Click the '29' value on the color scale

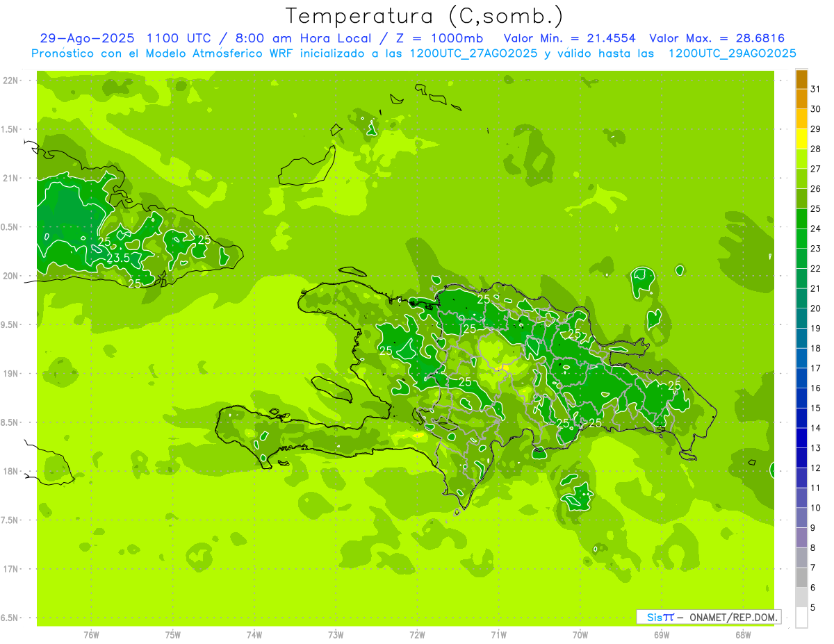click(x=816, y=129)
